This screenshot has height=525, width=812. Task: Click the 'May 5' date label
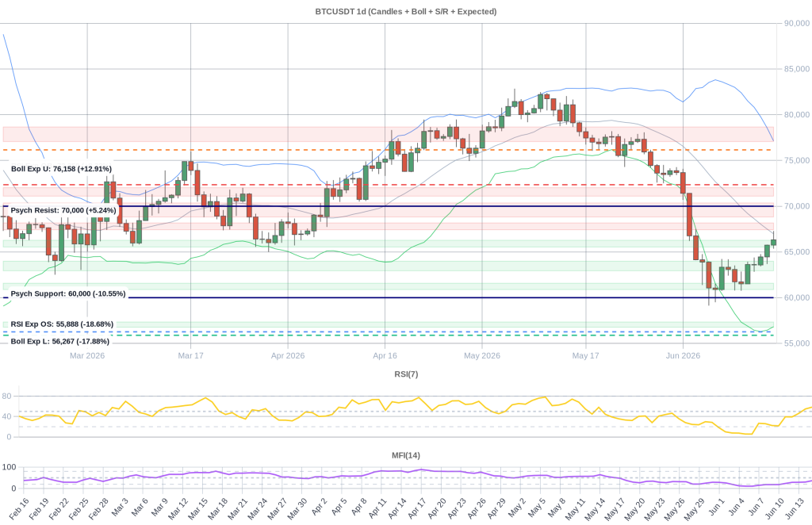point(537,508)
